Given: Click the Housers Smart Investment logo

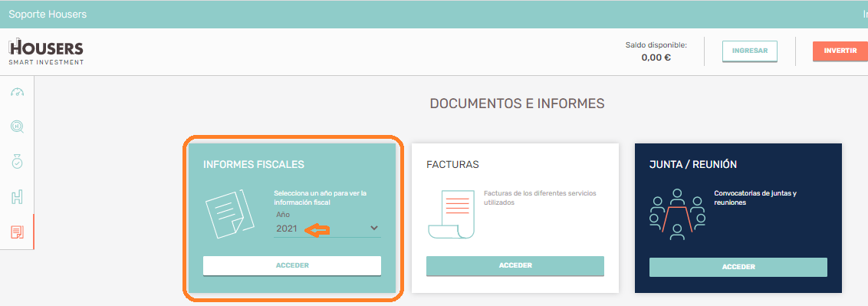Looking at the screenshot, I should pyautogui.click(x=46, y=52).
